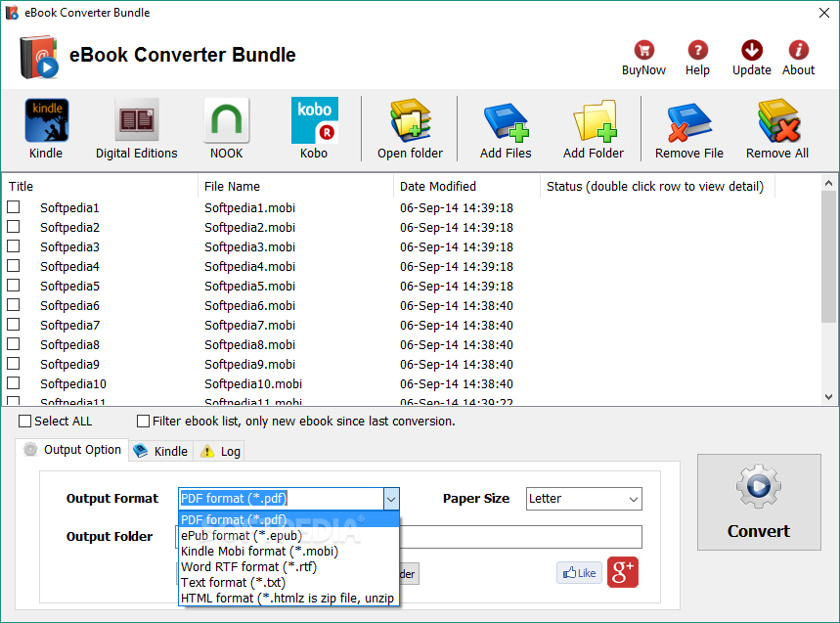Choose HTML format (*.htmlz) option
Screen dimensions: 840x623
point(288,598)
